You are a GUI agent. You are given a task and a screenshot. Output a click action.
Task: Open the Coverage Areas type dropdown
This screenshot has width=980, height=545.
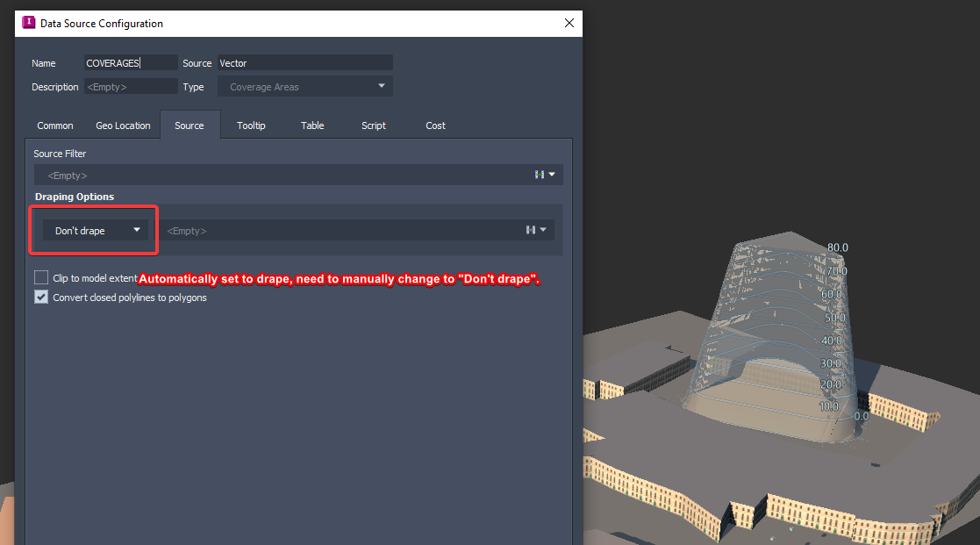point(379,86)
